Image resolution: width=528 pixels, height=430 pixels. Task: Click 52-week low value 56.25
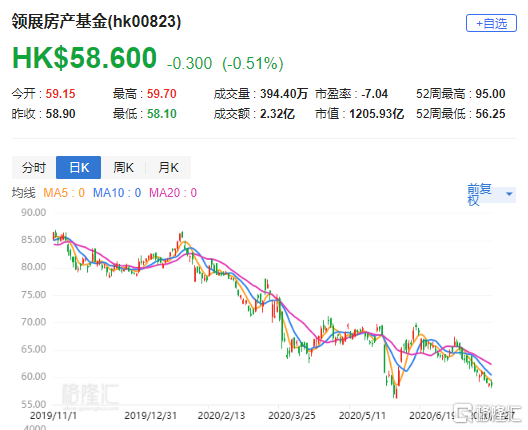point(490,114)
